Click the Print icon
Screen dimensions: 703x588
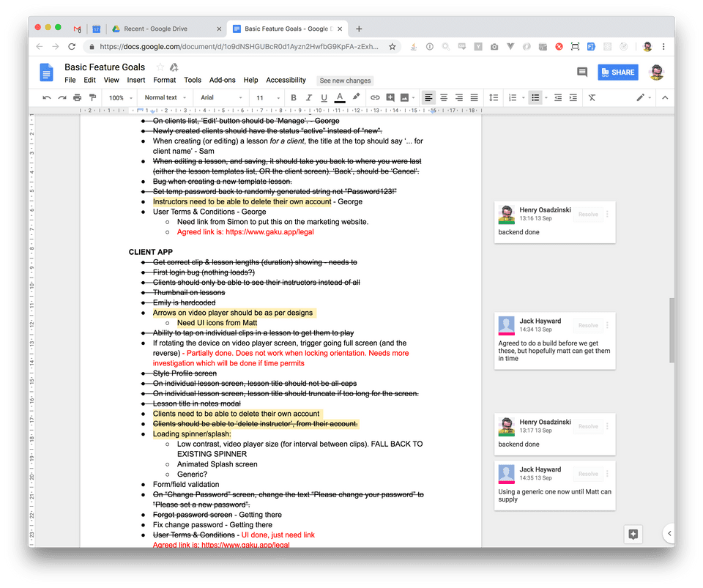[x=77, y=97]
